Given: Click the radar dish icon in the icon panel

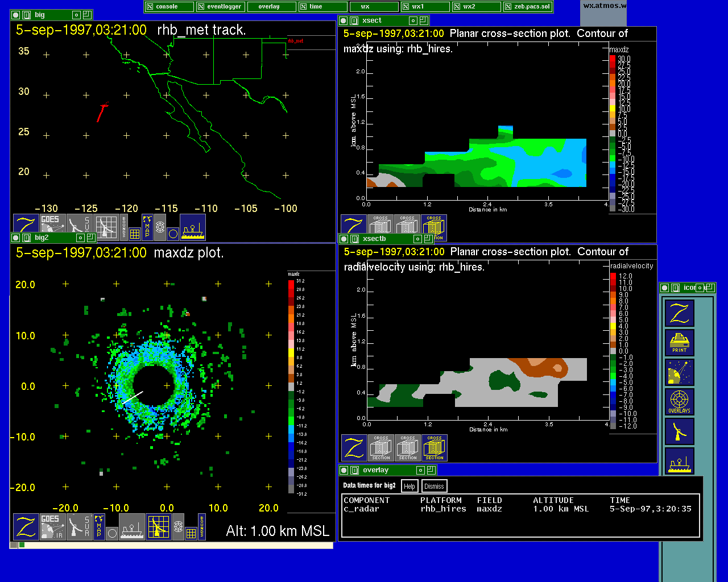Looking at the screenshot, I should [680, 431].
